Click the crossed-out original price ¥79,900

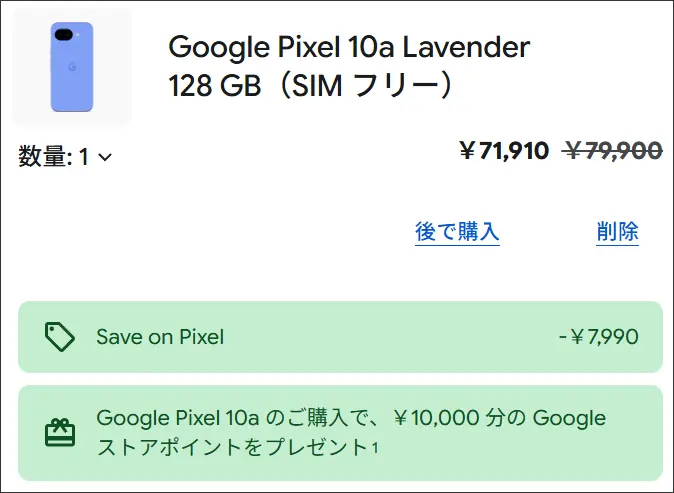click(612, 151)
